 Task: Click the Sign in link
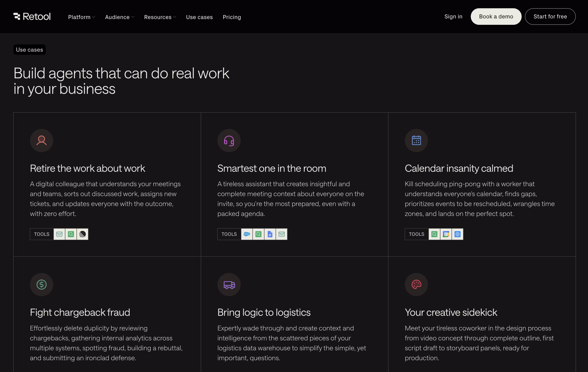pos(453,17)
